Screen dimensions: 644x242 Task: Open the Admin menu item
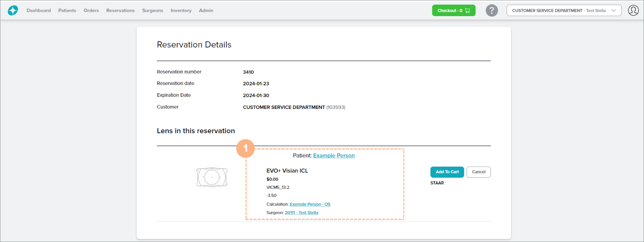coord(206,10)
